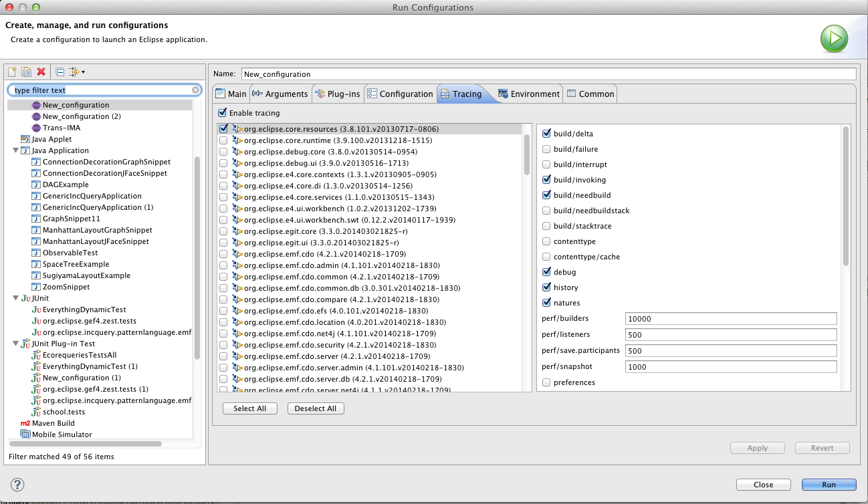Select the Trans-IMA Eclipse configuration

click(x=62, y=128)
